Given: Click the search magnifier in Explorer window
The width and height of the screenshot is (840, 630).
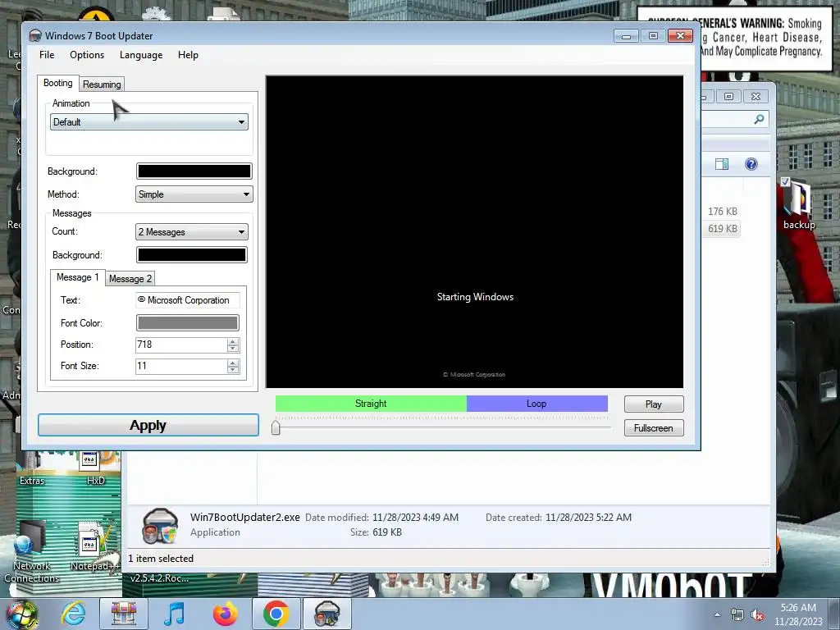Looking at the screenshot, I should click(x=759, y=120).
